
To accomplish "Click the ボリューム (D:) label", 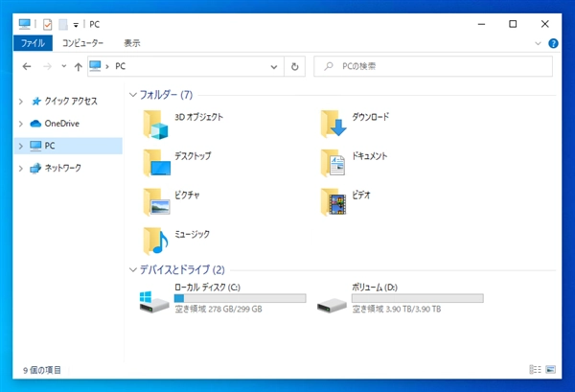I will tap(375, 288).
